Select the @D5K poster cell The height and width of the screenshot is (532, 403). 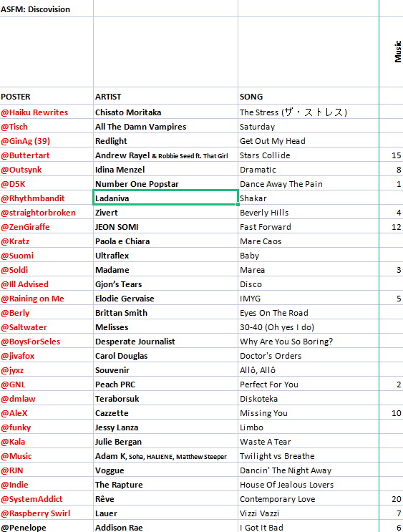[47, 183]
